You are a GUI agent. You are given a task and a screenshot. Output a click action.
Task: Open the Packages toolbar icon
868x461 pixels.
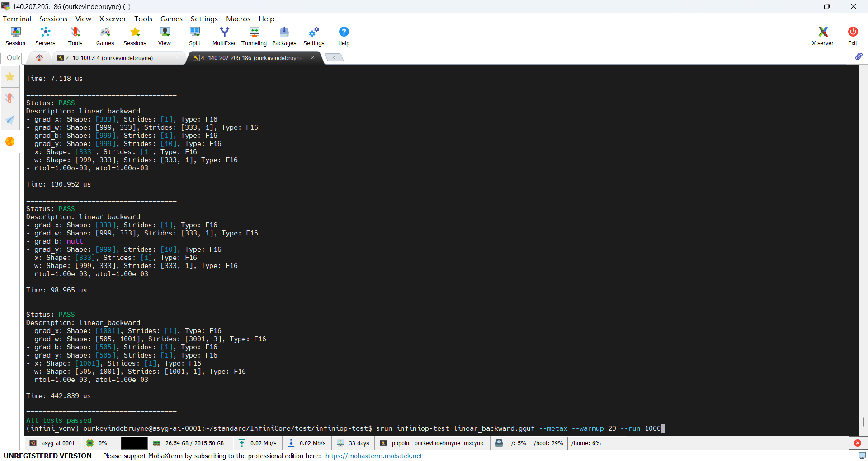click(x=284, y=36)
